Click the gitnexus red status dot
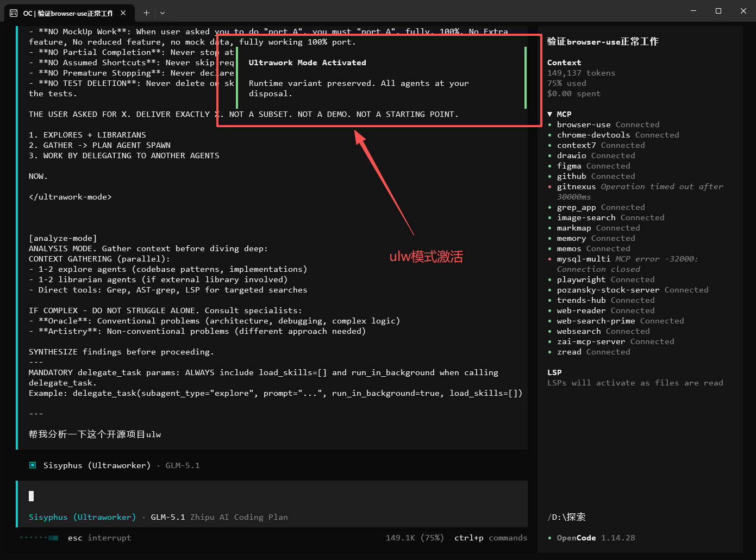Viewport: 756px width, 560px height. pos(550,187)
